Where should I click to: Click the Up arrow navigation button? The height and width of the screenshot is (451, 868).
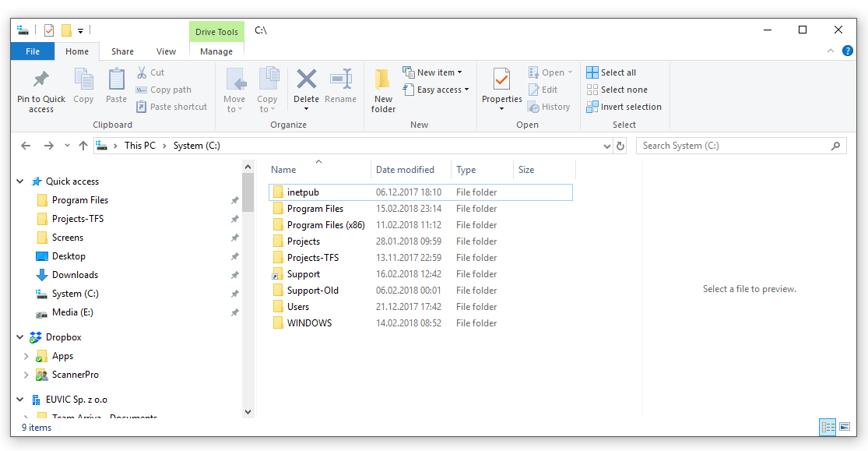[x=83, y=146]
